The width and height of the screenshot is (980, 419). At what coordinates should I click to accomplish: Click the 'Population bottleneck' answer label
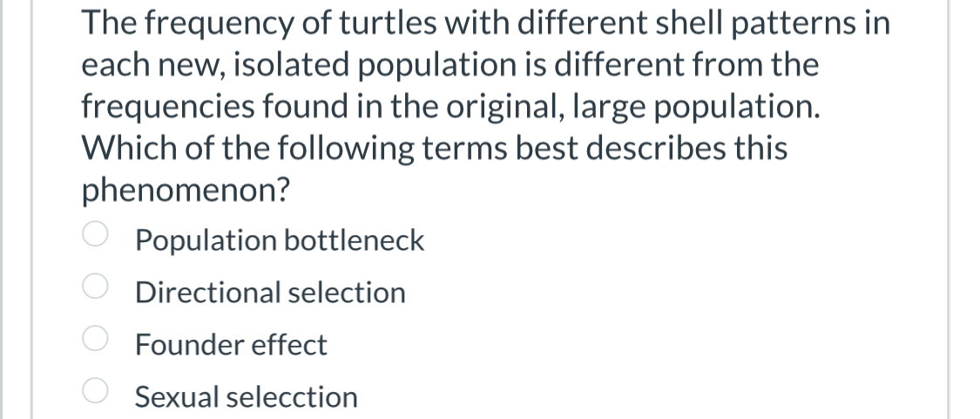point(280,240)
